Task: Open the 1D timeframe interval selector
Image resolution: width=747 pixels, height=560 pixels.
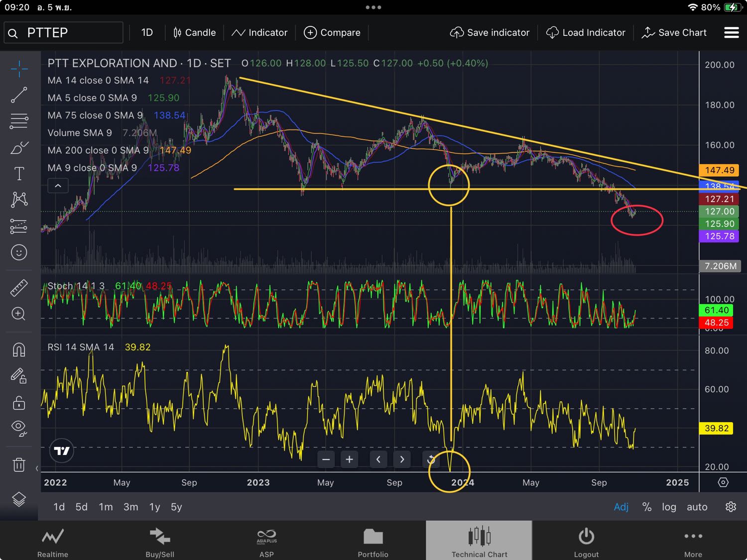Action: (147, 33)
